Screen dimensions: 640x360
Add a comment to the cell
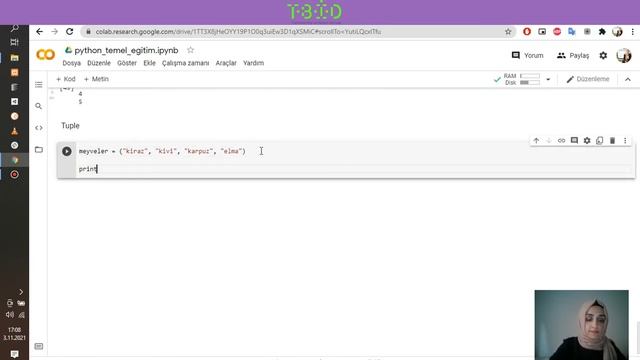574,140
